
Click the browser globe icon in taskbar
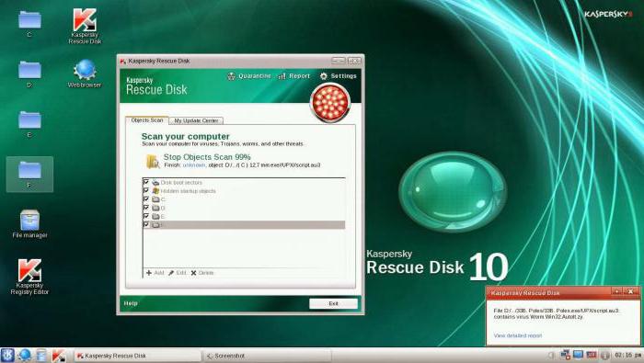24,356
